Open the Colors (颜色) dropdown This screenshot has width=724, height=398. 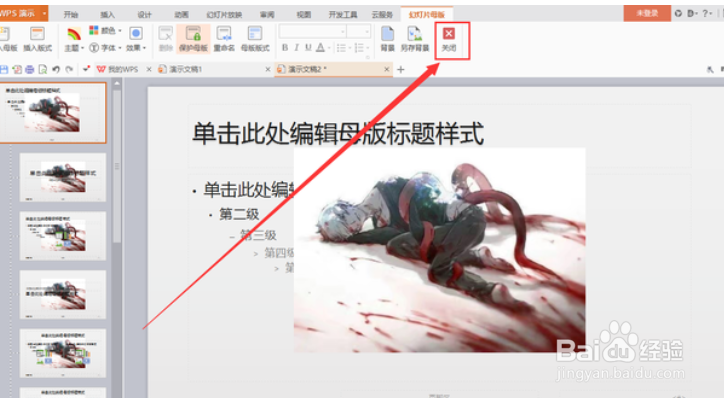coord(105,30)
